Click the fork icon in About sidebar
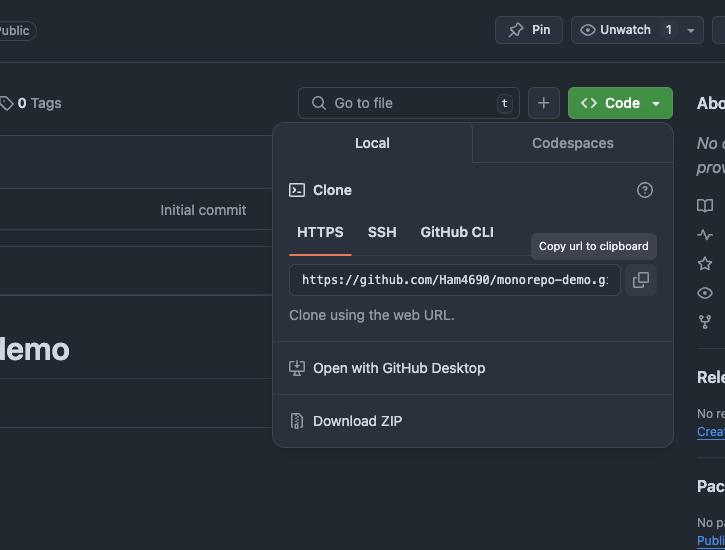Image resolution: width=725 pixels, height=550 pixels. 705,322
